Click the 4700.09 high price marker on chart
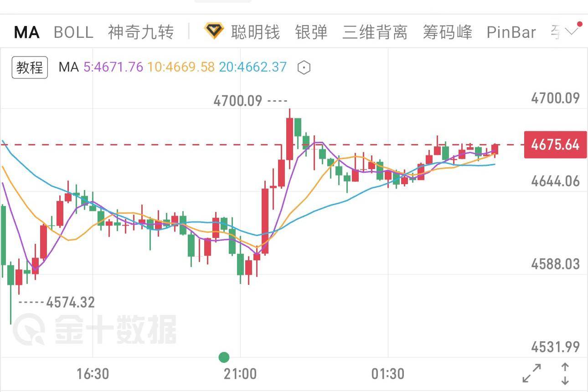588x392 pixels. 238,101
